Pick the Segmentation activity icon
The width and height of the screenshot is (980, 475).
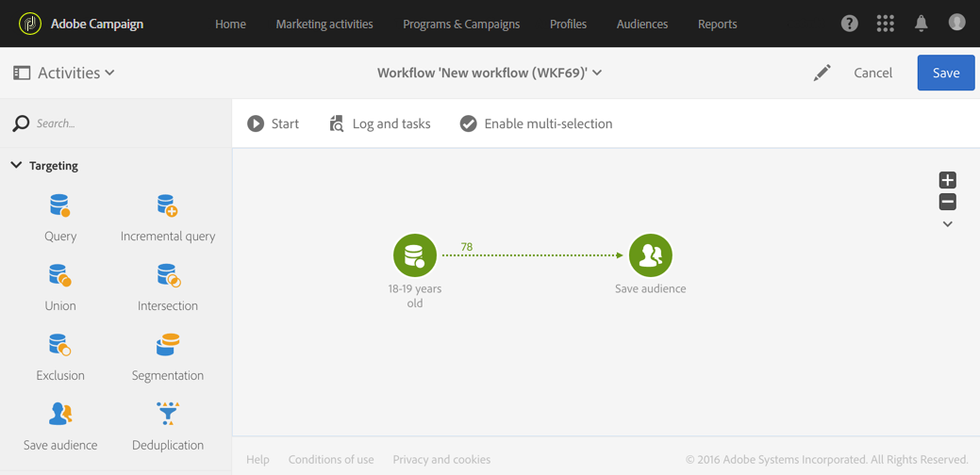(168, 345)
